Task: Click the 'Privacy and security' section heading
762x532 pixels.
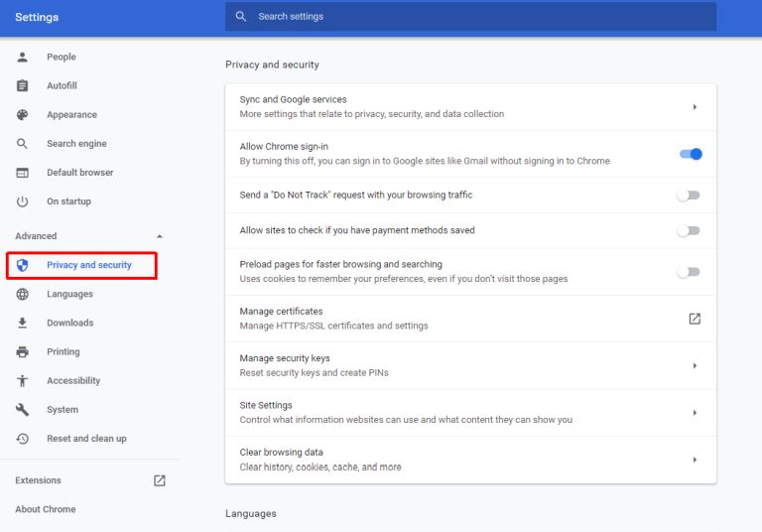Action: point(272,65)
